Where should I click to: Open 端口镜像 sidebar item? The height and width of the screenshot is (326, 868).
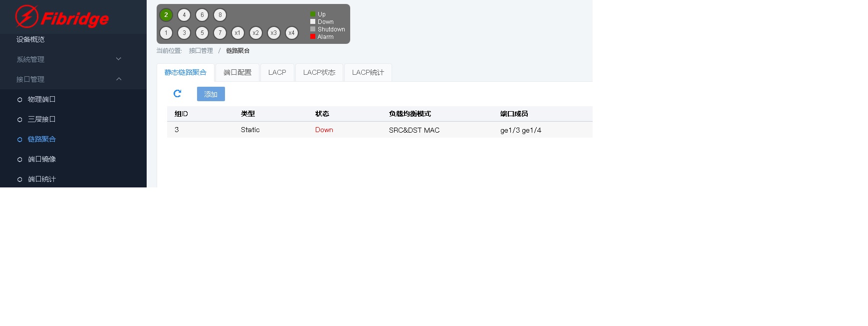coord(41,159)
